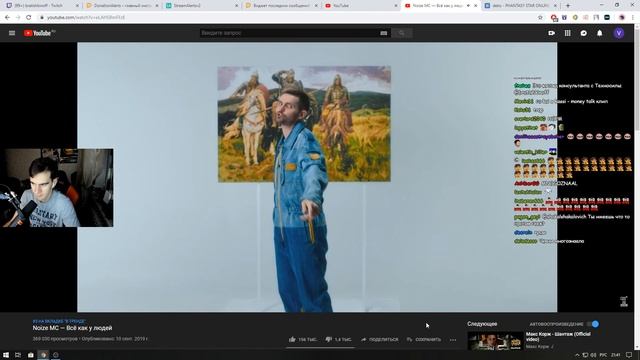Open the Макс Корж - Шантаж title link
The image size is (640, 360).
click(x=558, y=336)
